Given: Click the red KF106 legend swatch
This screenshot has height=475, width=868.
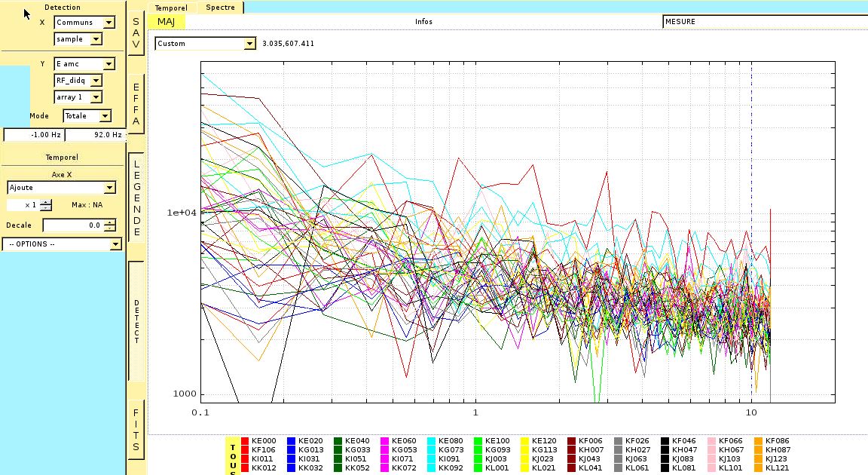Looking at the screenshot, I should coord(245,450).
